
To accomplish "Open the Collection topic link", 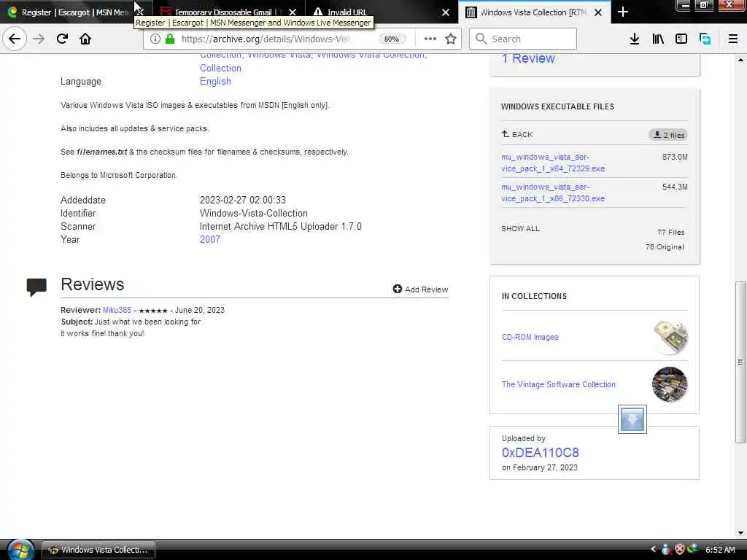I will (220, 68).
